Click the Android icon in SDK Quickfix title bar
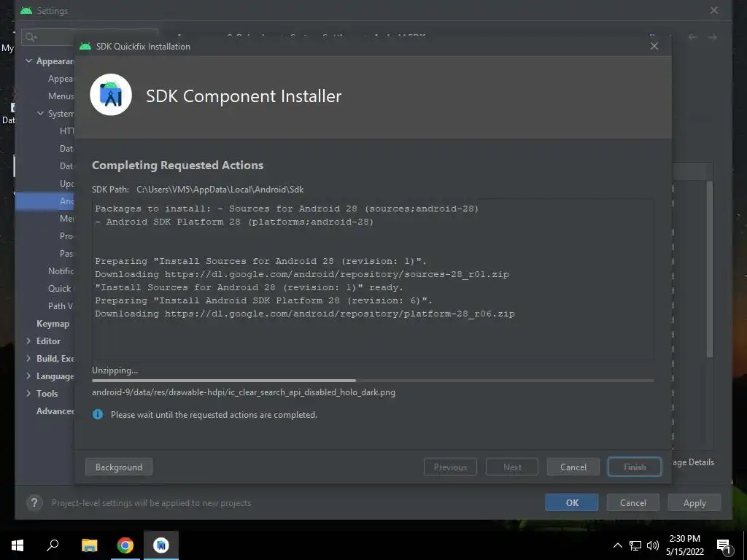The width and height of the screenshot is (747, 560). click(85, 46)
